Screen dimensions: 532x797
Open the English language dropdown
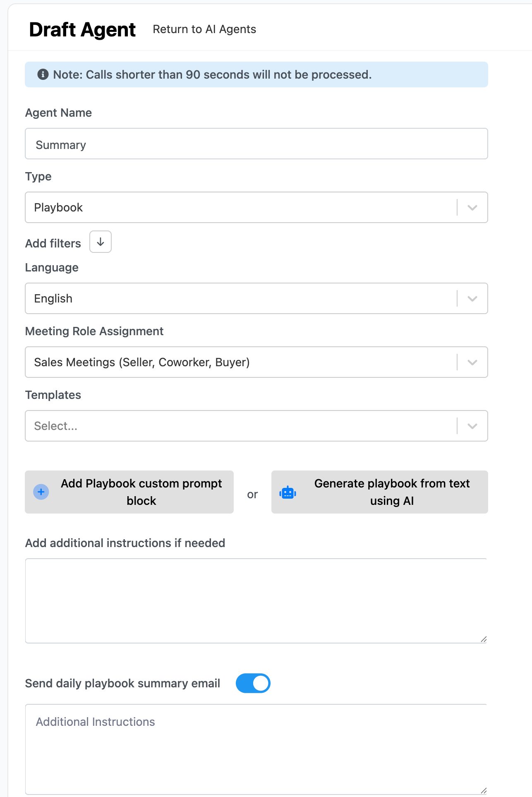[240, 299]
